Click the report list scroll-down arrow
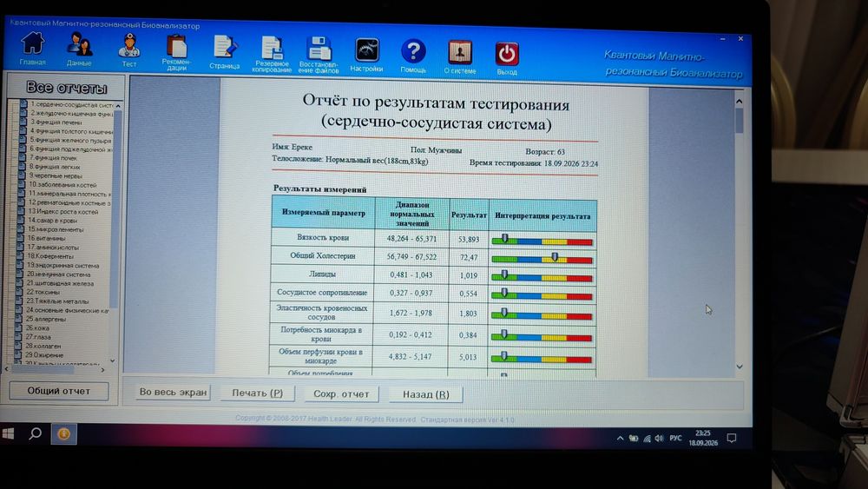The height and width of the screenshot is (489, 868). pyautogui.click(x=113, y=360)
